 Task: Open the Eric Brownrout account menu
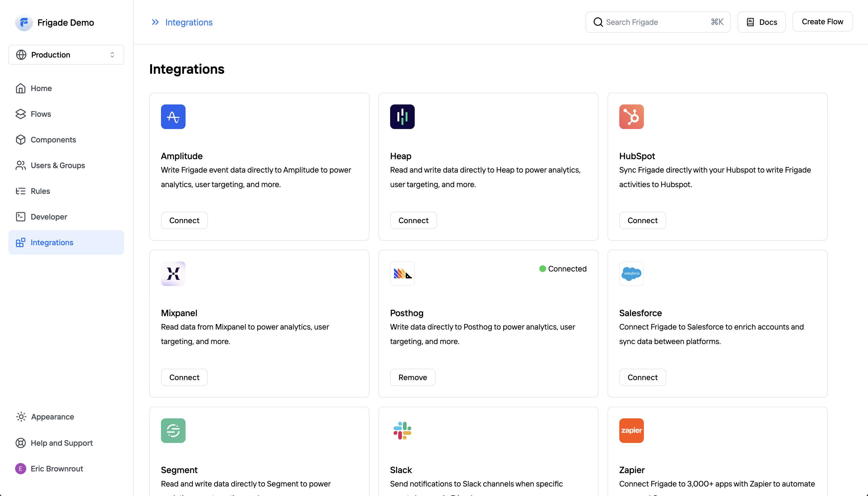(49, 468)
